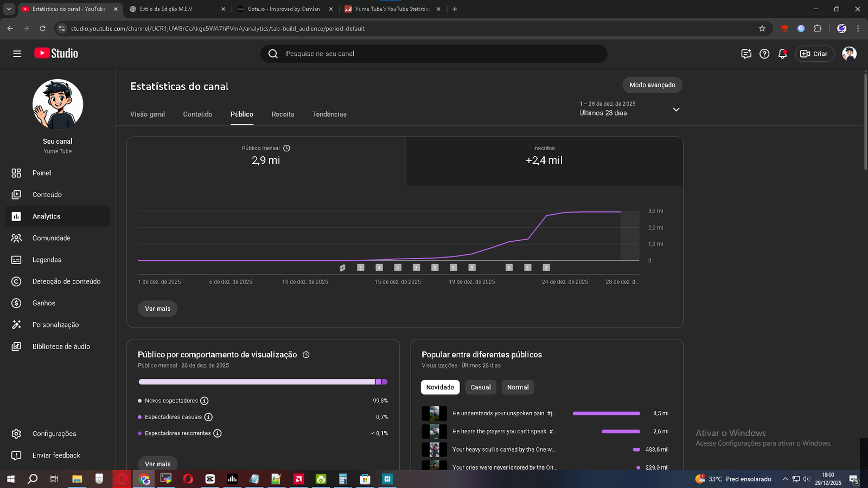Open the hamburger navigation menu
The width and height of the screenshot is (868, 488).
coord(17,54)
